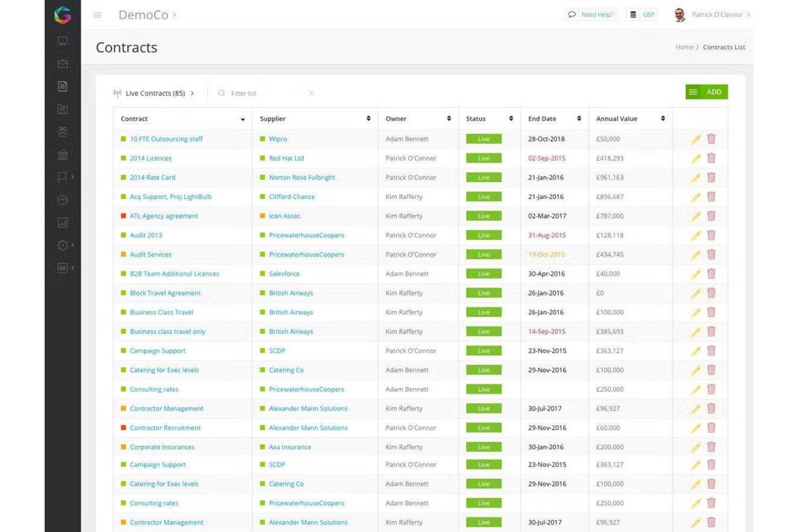This screenshot has height=532, width=798.
Task: Open supplier Axa Insurance link
Action: 290,447
